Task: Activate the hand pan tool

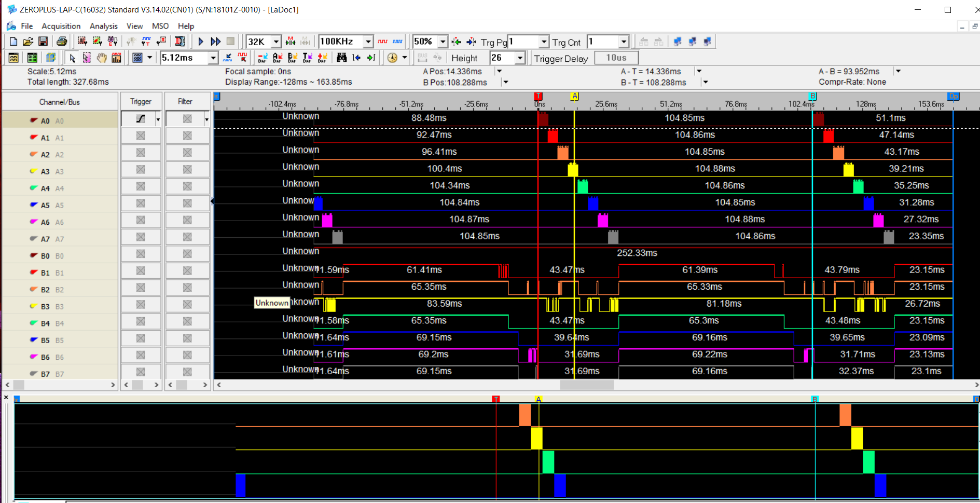Action: click(102, 58)
